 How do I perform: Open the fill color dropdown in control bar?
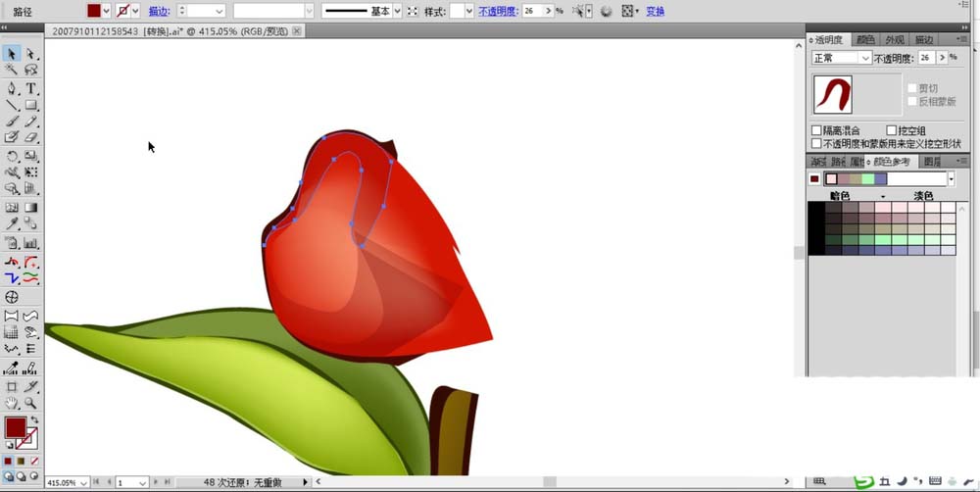pos(106,11)
